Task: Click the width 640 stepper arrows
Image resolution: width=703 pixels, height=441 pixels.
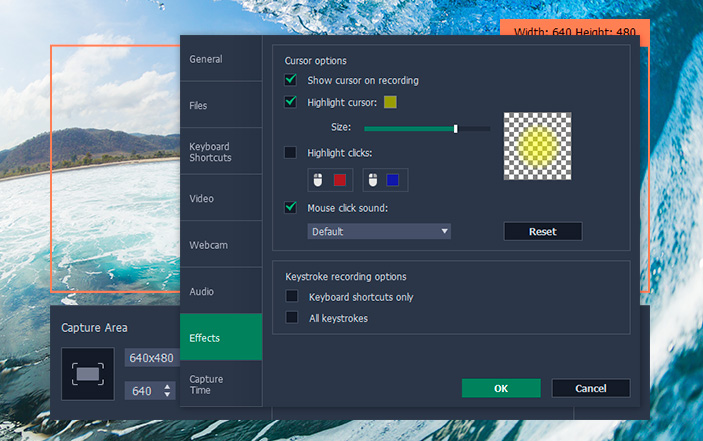Action: pos(167,391)
